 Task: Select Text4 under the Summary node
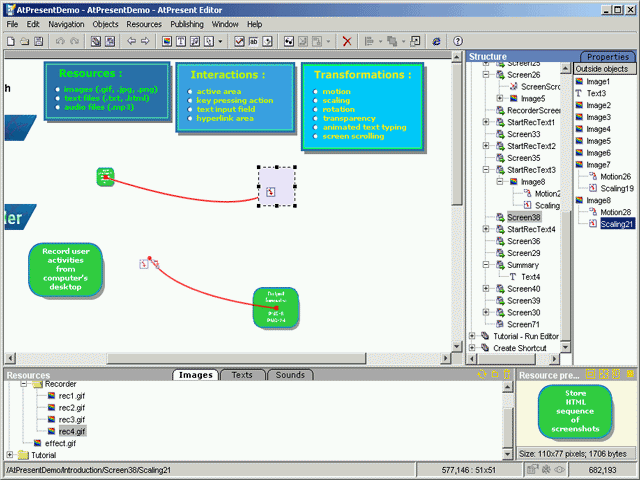[531, 277]
